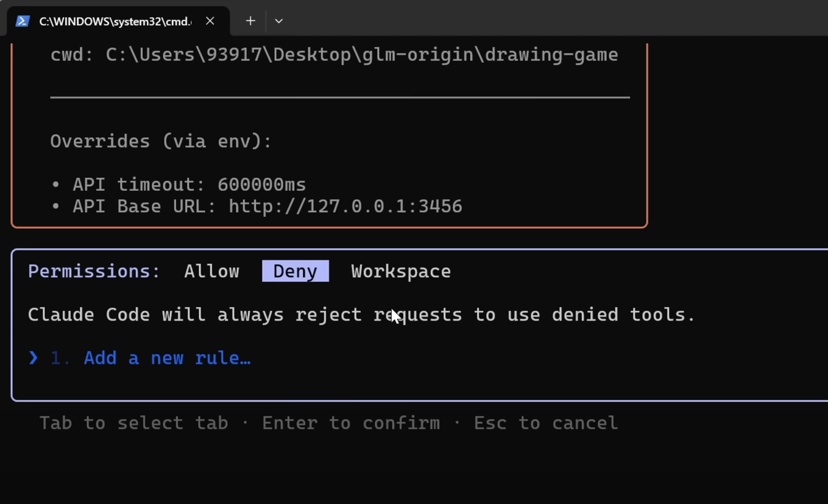Click the denied tools description sentence
Viewport: 828px width, 504px height.
361,315
